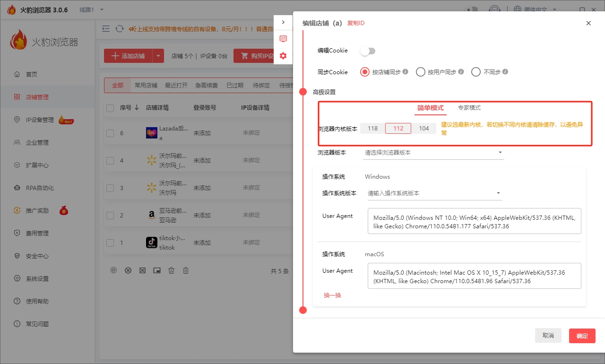Click the trash delete icon below the store list
Image resolution: width=605 pixels, height=364 pixels.
(x=185, y=270)
